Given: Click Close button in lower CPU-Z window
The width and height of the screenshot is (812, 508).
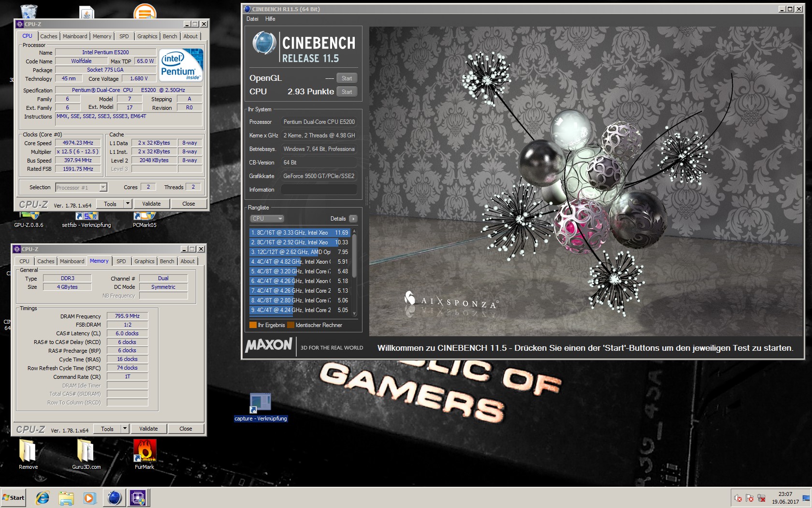Looking at the screenshot, I should 186,429.
